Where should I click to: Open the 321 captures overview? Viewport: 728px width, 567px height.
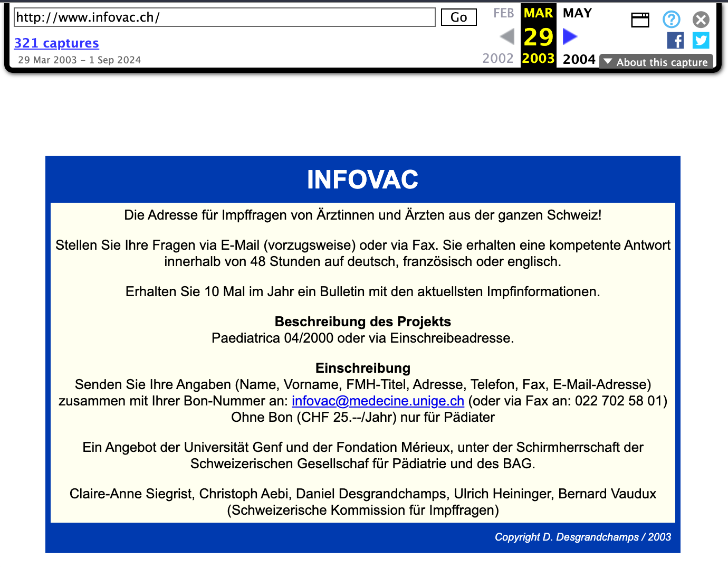56,43
